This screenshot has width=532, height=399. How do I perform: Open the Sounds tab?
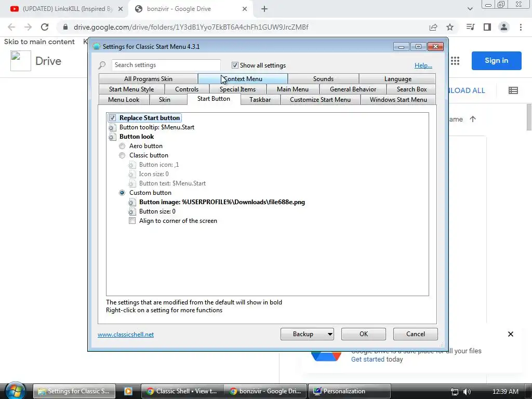[323, 79]
